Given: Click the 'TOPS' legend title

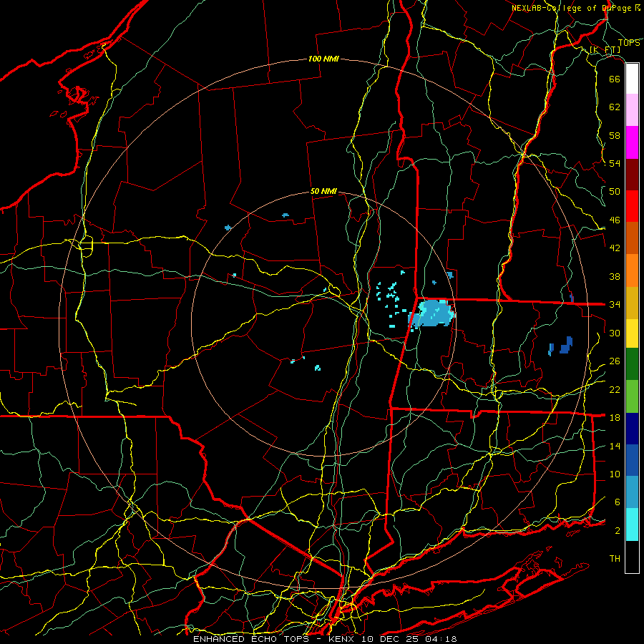Looking at the screenshot, I should point(629,43).
